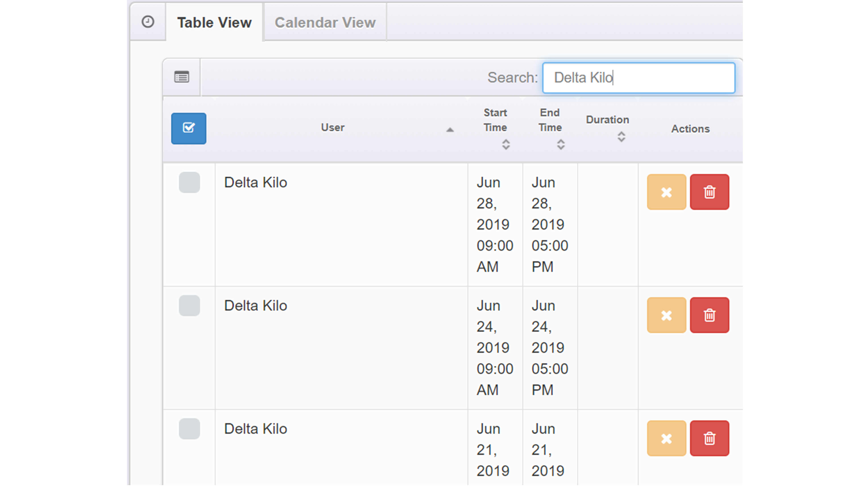Image resolution: width=868 pixels, height=503 pixels.
Task: Check the box for Jun 28 Delta Kilo row
Action: click(x=189, y=182)
